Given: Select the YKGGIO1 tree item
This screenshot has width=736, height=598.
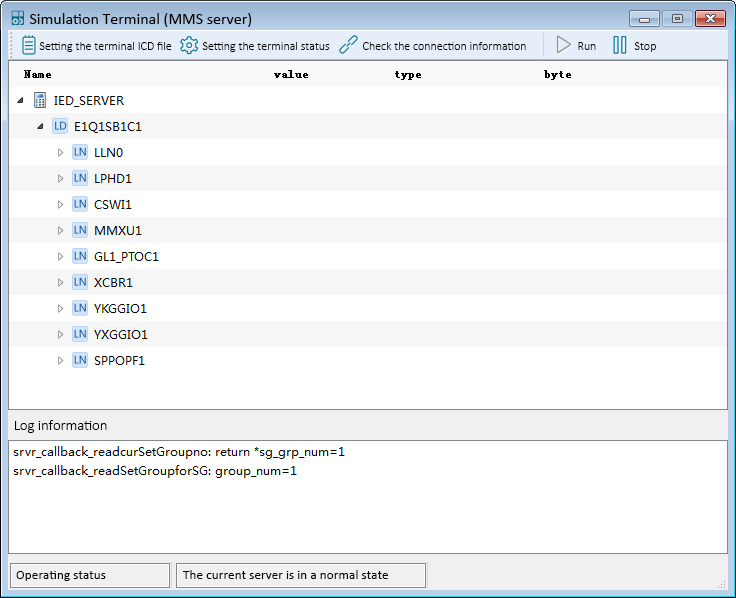Looking at the screenshot, I should [120, 309].
